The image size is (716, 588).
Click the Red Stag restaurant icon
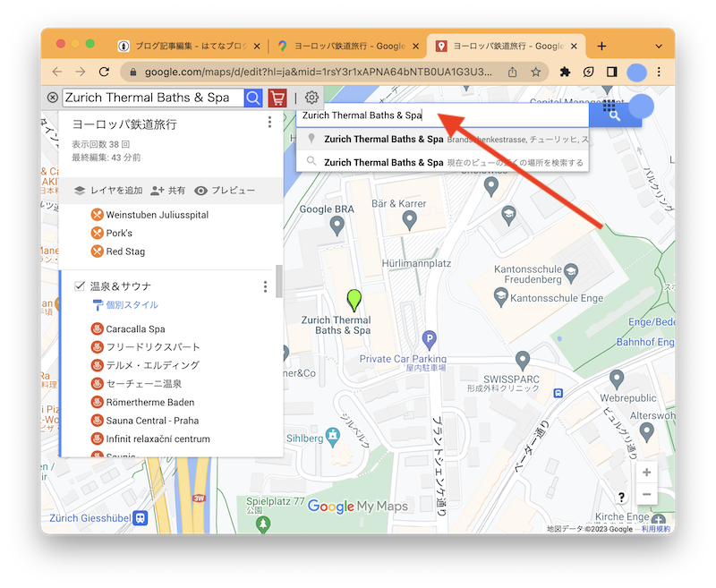coord(97,251)
